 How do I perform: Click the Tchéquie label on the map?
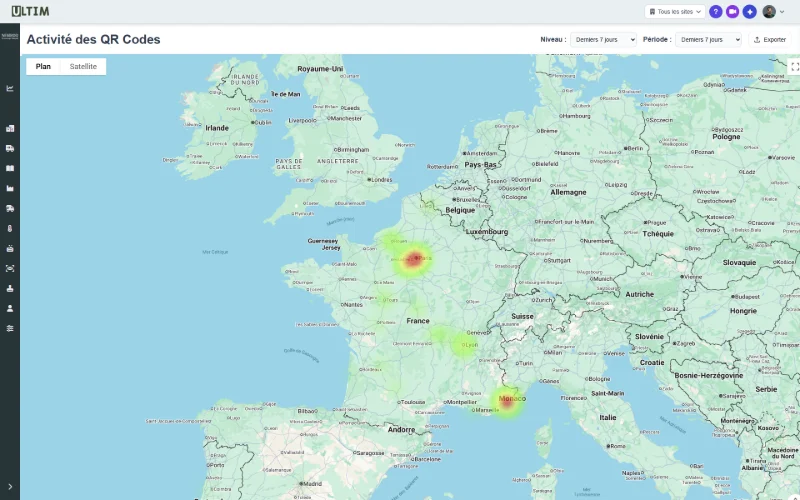[x=658, y=234]
